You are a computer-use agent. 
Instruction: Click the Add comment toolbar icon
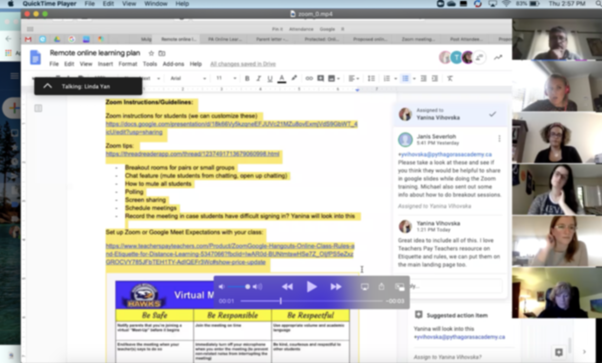(x=321, y=78)
